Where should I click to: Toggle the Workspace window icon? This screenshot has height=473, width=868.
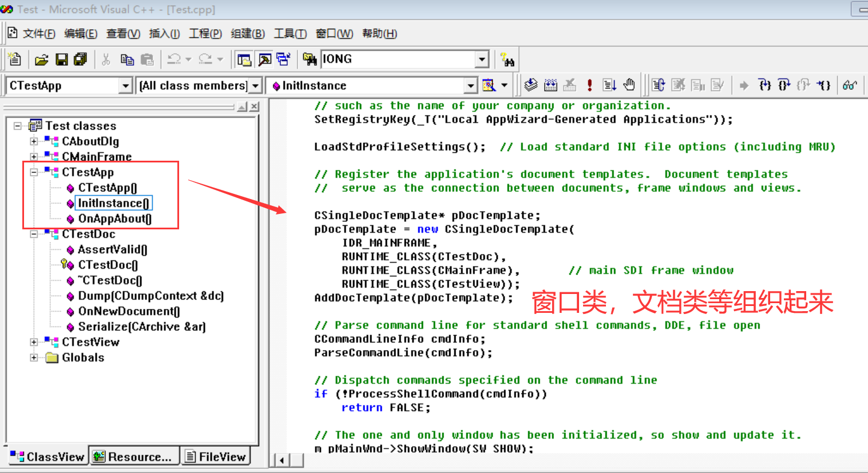click(x=244, y=59)
